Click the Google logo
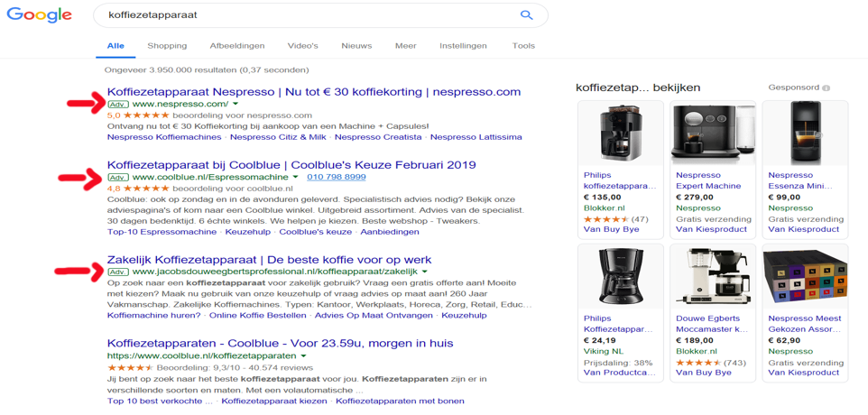Viewport: 868px width, 415px height. coord(40,15)
